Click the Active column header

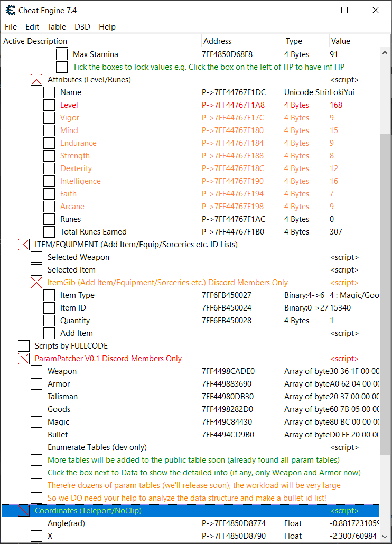pyautogui.click(x=13, y=41)
